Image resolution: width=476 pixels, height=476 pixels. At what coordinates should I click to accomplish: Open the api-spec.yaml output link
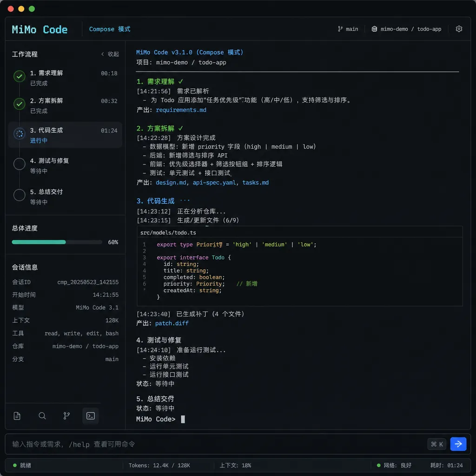214,182
